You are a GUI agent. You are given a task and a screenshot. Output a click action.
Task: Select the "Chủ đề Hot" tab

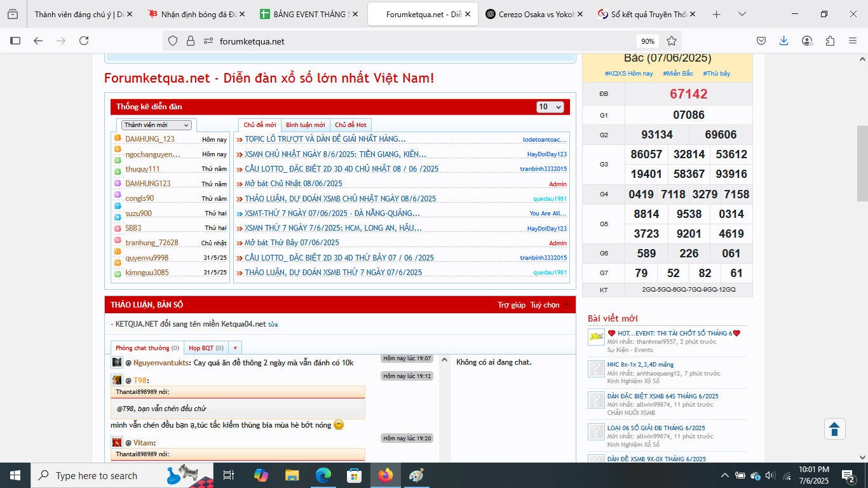point(350,125)
